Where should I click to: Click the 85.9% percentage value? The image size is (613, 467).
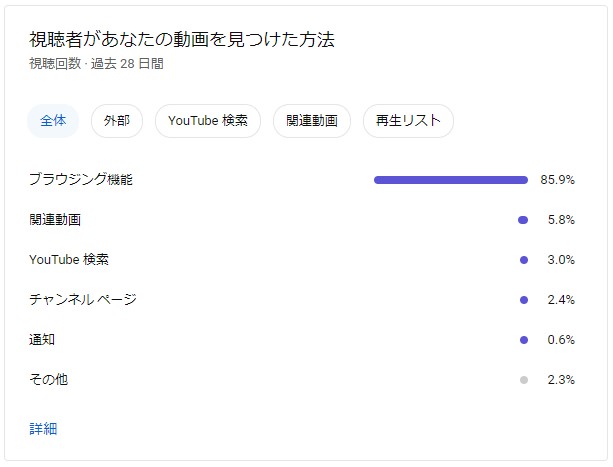pos(557,180)
